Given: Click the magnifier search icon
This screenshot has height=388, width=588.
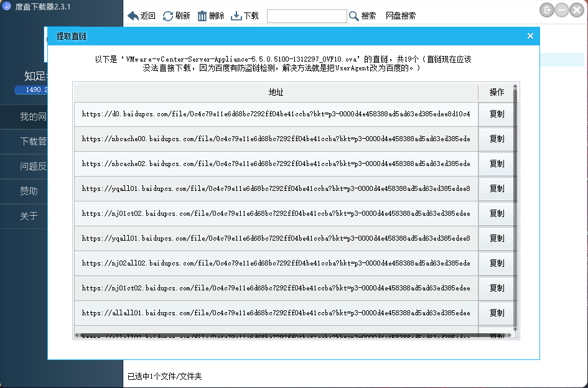Looking at the screenshot, I should coord(353,16).
